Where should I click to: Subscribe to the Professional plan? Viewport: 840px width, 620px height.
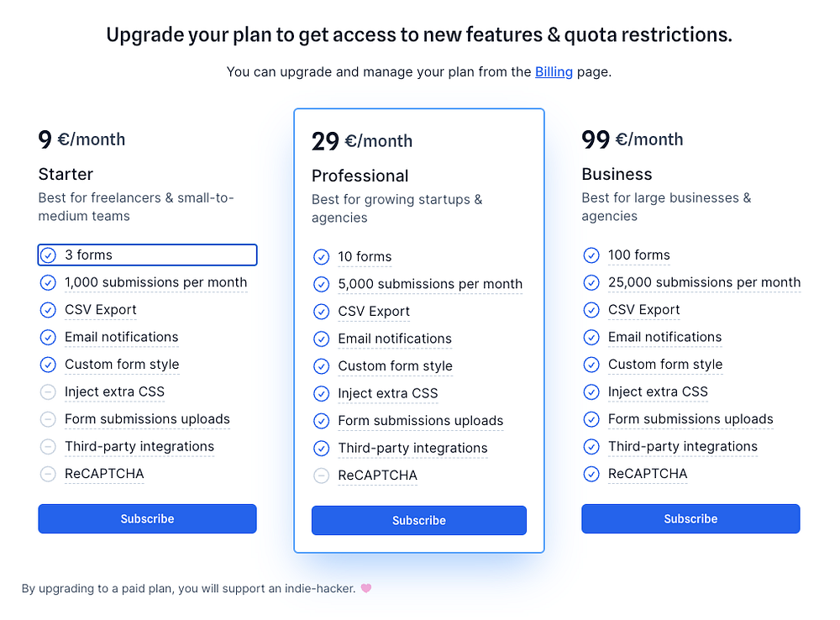[419, 521]
